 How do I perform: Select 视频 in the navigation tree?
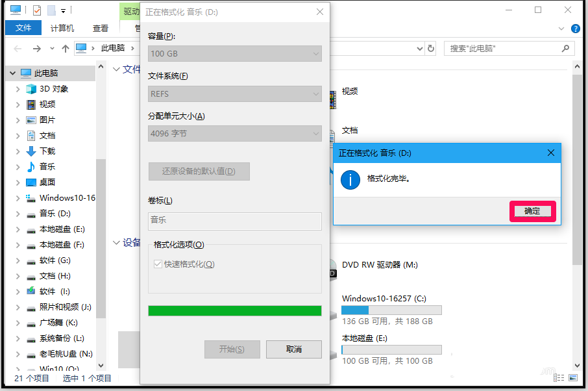pyautogui.click(x=47, y=105)
